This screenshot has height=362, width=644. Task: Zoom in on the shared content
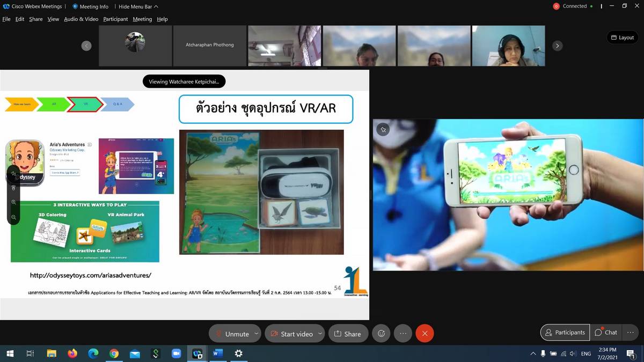click(13, 202)
